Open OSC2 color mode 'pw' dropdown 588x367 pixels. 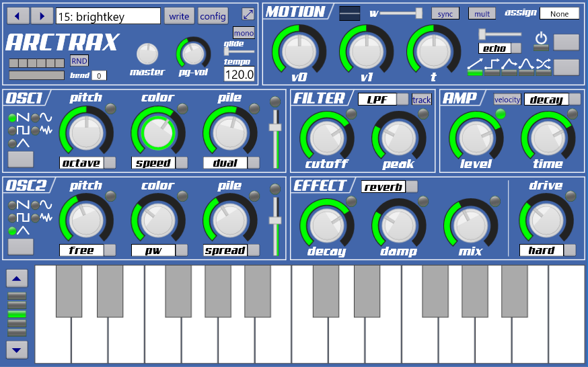click(159, 250)
